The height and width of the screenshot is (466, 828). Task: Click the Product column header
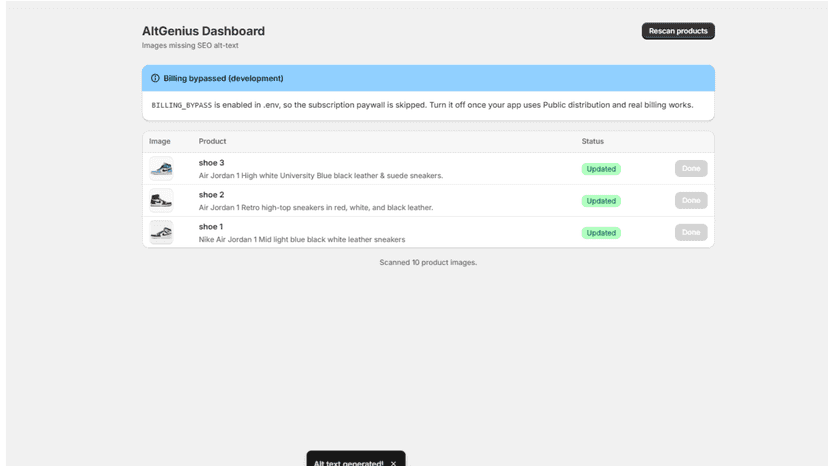tap(212, 141)
